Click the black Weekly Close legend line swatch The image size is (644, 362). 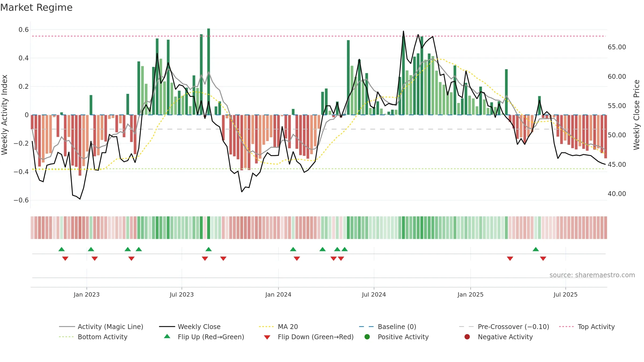[167, 327]
